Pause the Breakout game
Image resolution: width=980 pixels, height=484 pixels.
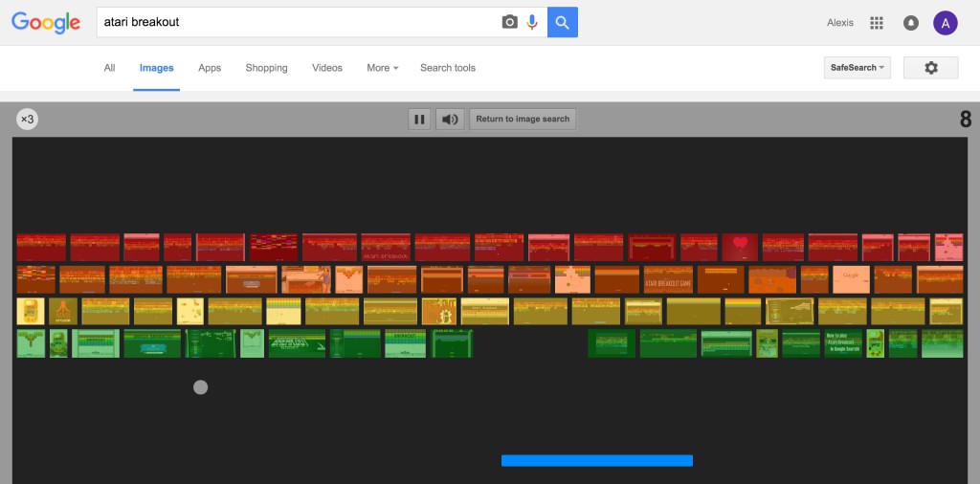click(419, 120)
